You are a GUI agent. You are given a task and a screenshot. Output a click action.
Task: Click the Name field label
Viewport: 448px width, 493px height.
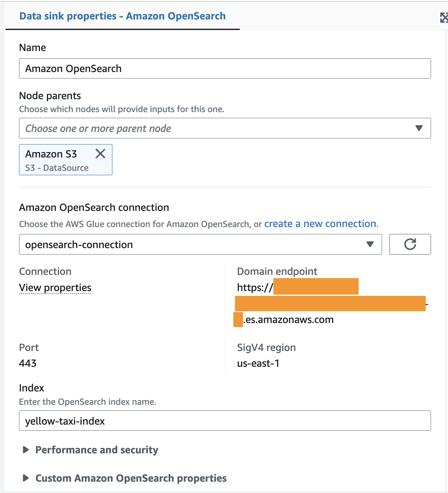(32, 47)
